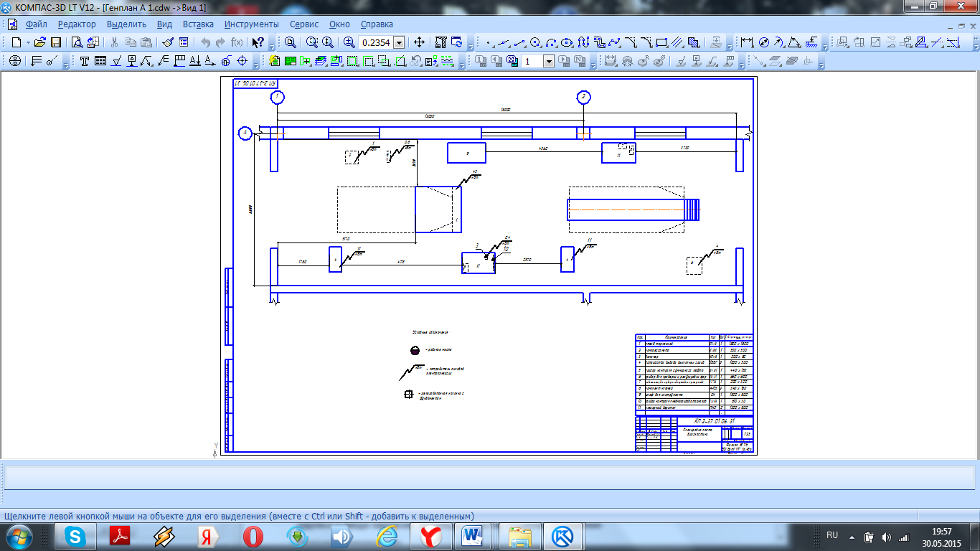This screenshot has height=551, width=980.
Task: Activate the context help pointer with question mark
Action: coord(258,42)
